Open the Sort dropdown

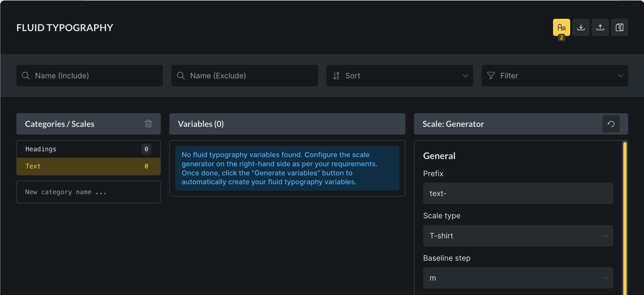point(400,76)
